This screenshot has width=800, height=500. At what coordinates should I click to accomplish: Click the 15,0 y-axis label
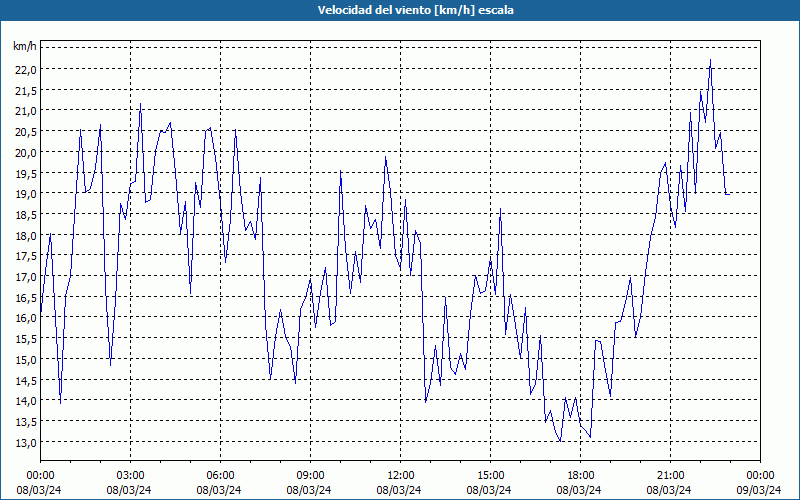click(x=26, y=360)
